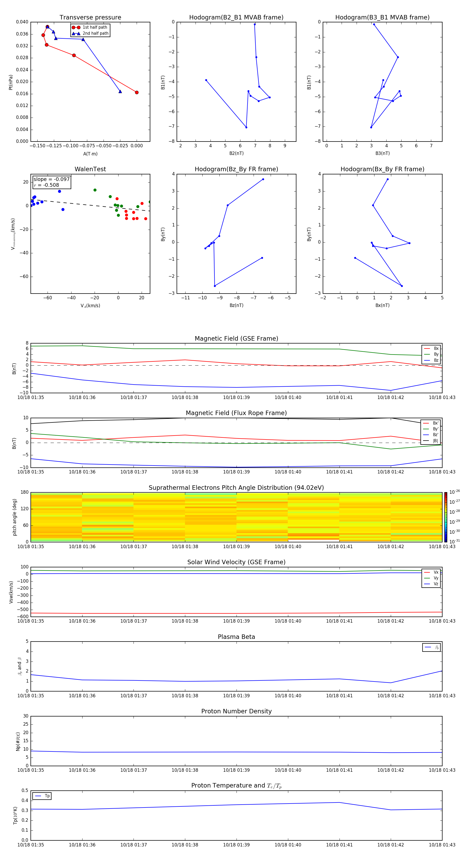Click the 'slope = -0.097' annotation
The width and height of the screenshot is (473, 868).
tap(52, 179)
